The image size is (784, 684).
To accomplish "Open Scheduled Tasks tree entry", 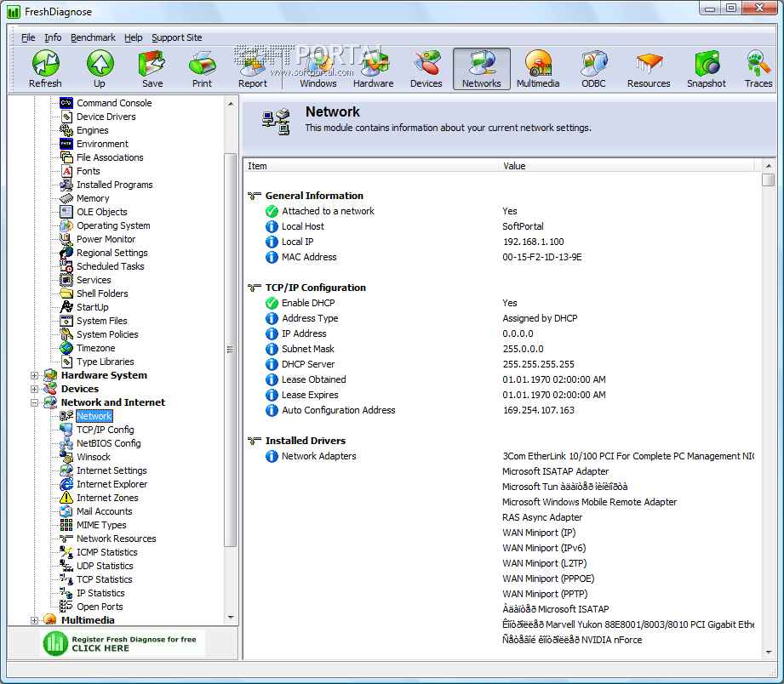I will (102, 266).
